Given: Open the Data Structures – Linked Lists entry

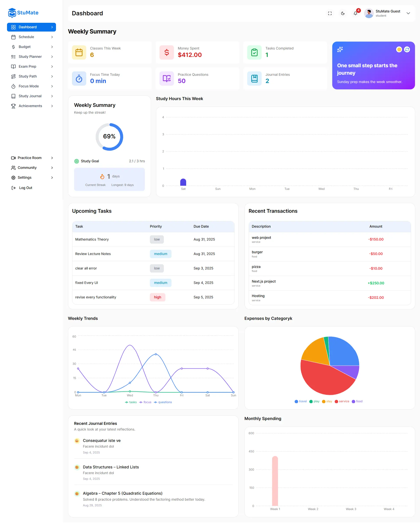Looking at the screenshot, I should [111, 467].
